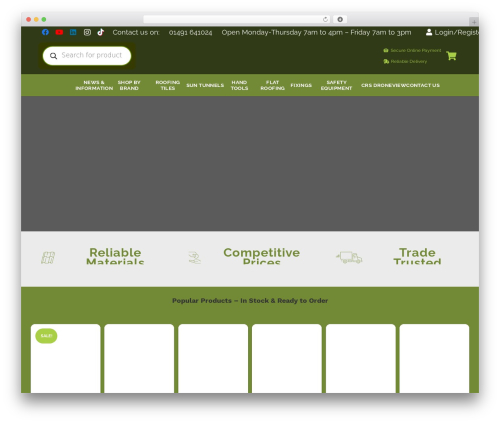500x423 pixels.
Task: Open Sun Tunnels menu item
Action: click(x=205, y=85)
